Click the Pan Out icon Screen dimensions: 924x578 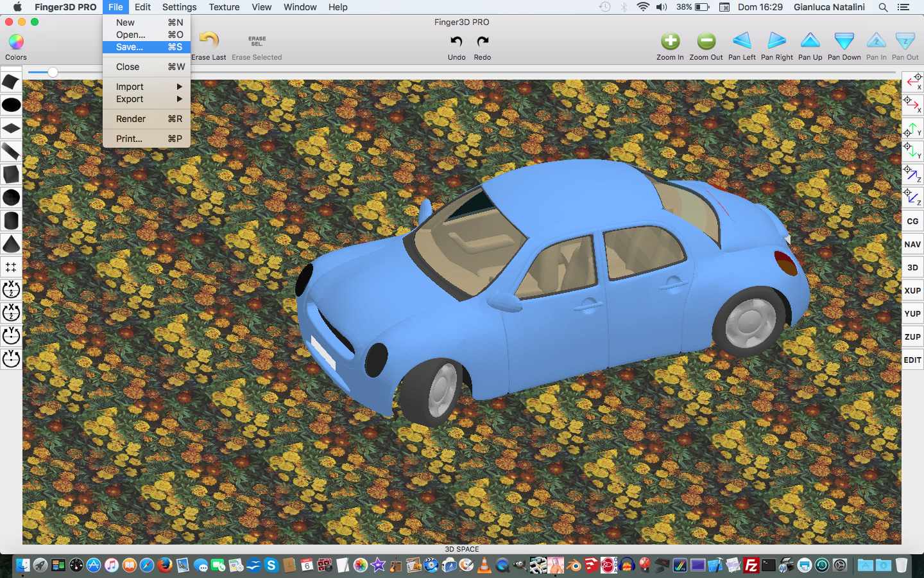[905, 41]
